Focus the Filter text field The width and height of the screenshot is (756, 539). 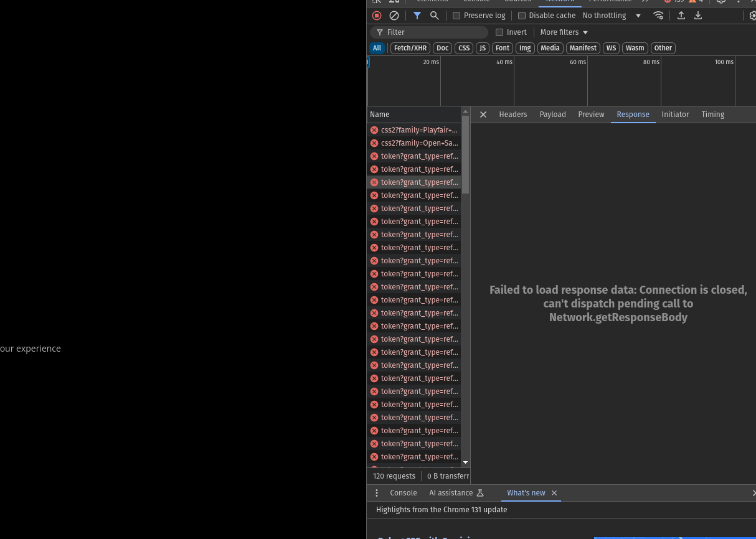(429, 32)
